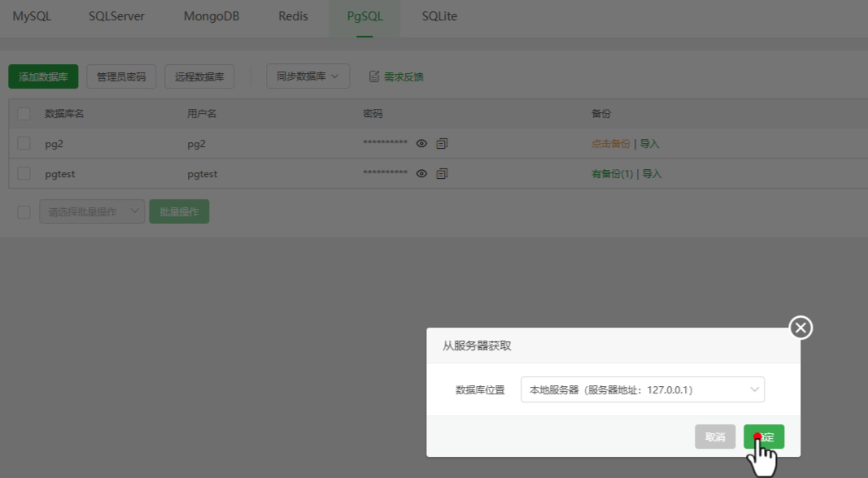Click the 需求反馈 feedback icon

[374, 76]
